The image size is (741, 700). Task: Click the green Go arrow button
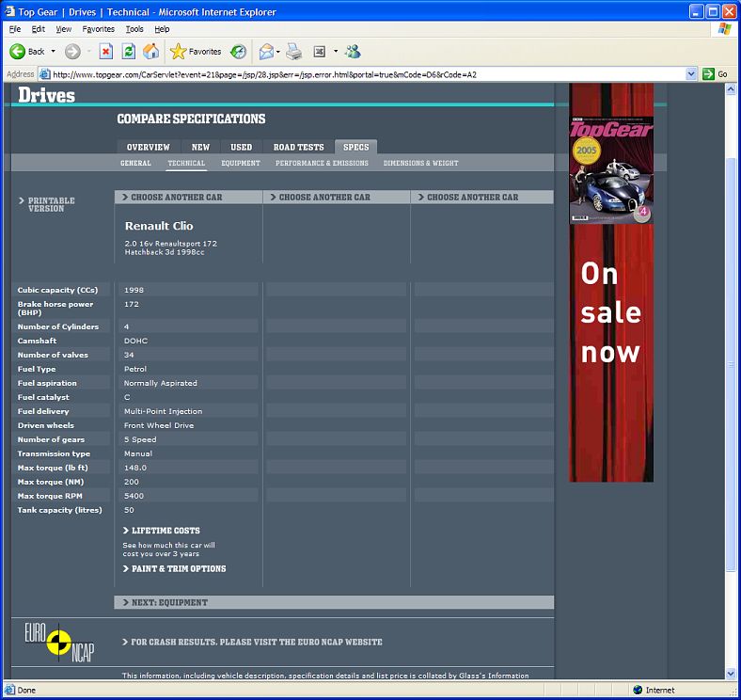pyautogui.click(x=708, y=74)
